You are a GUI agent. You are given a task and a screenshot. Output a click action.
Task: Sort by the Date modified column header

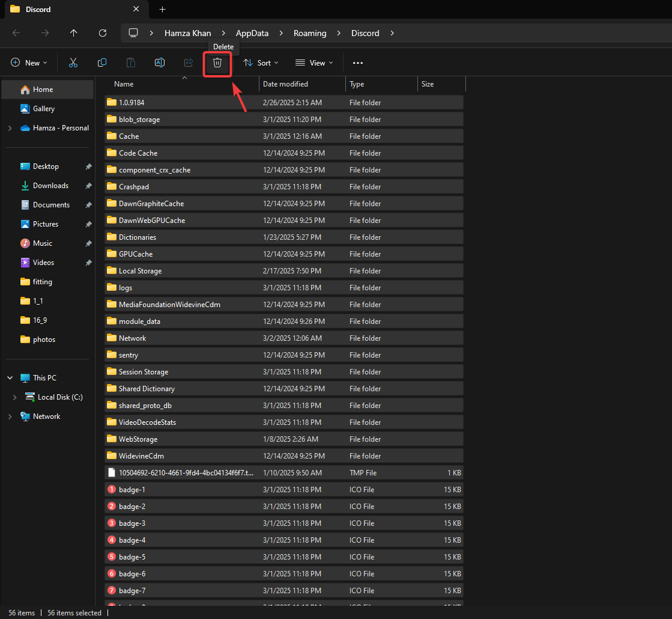click(286, 84)
